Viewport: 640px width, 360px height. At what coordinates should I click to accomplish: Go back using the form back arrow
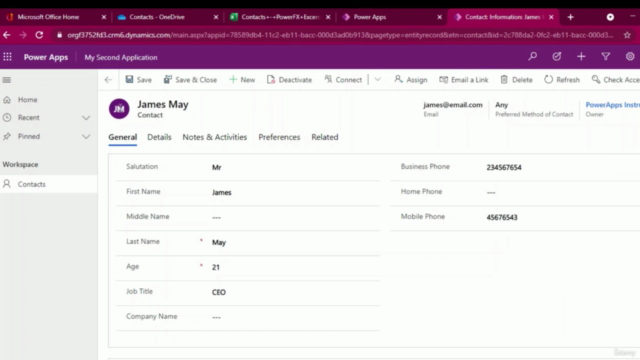108,80
